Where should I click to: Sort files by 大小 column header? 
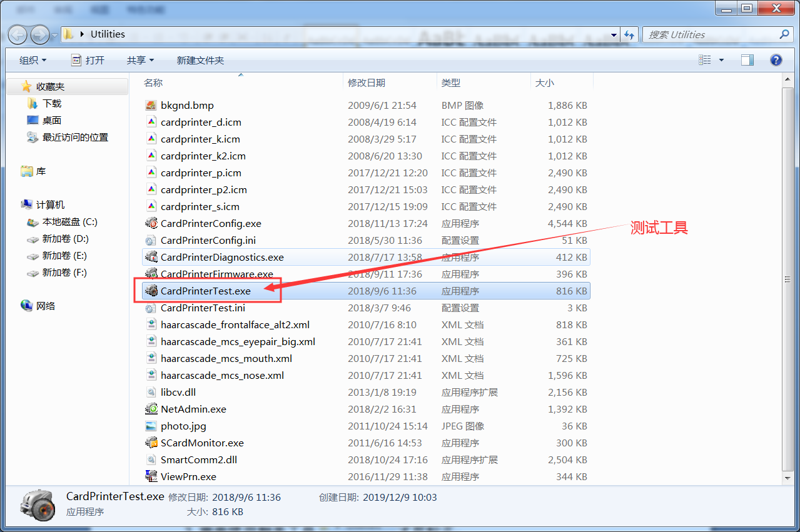pyautogui.click(x=544, y=83)
